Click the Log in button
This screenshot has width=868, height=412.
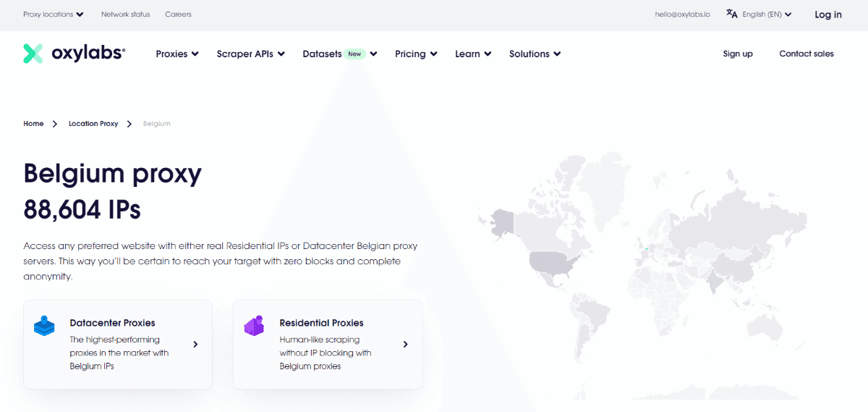(828, 14)
